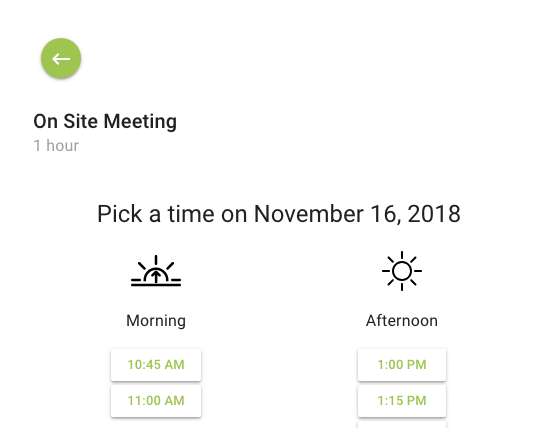Click the sun Afternoon icon
Screen dimensions: 535x428
(x=402, y=271)
